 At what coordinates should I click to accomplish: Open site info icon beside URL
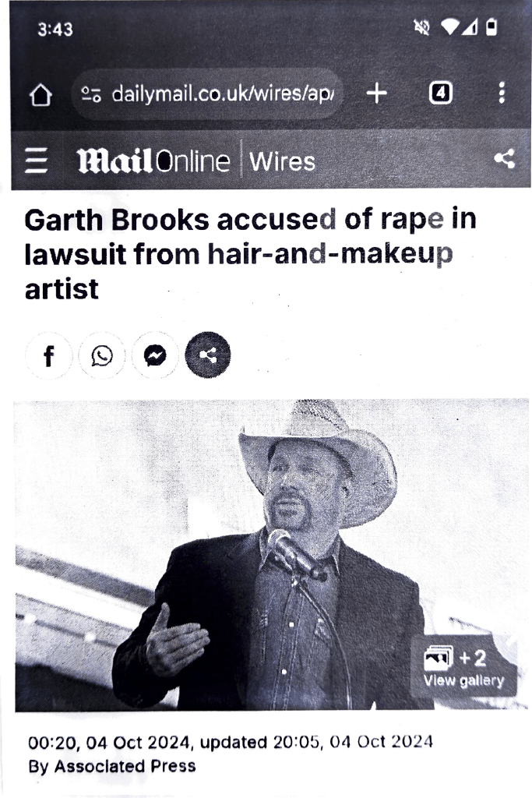[x=91, y=94]
